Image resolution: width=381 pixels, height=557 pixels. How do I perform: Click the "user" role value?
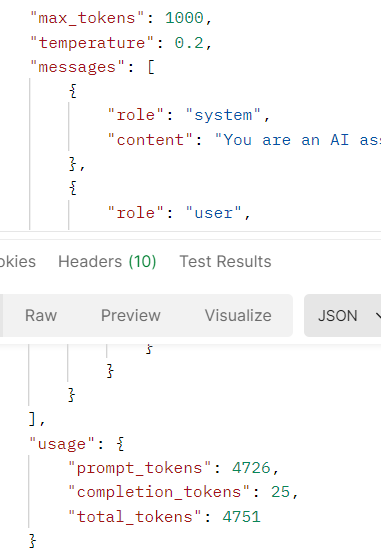tap(213, 213)
